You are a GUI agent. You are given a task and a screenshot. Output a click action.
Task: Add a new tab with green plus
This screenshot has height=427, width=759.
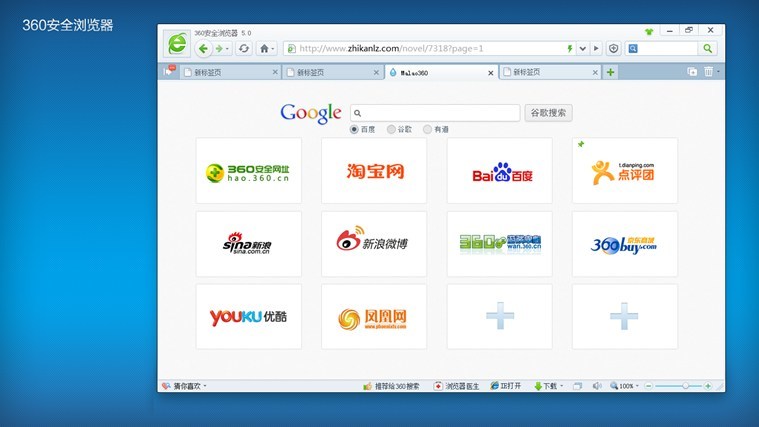point(610,72)
